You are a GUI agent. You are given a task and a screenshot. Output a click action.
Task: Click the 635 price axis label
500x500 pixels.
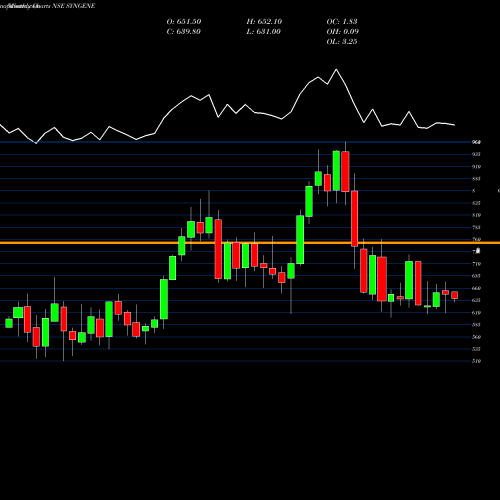[476, 300]
